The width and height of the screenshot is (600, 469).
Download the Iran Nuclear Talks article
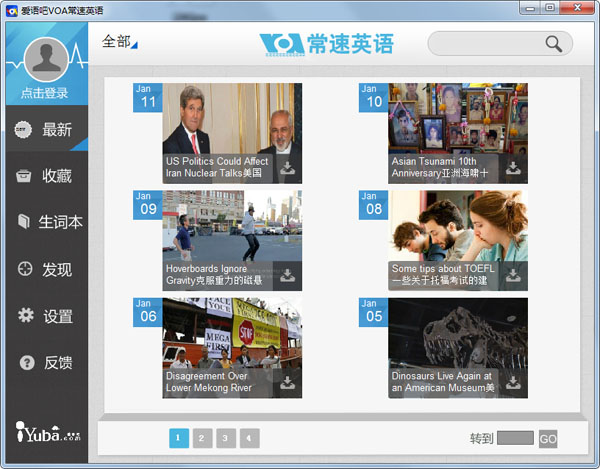pyautogui.click(x=288, y=168)
